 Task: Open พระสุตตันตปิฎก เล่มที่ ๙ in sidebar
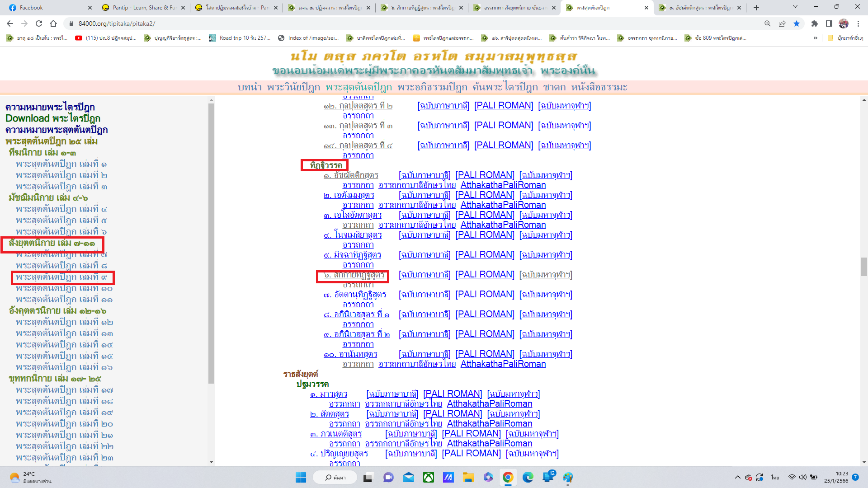(x=61, y=277)
